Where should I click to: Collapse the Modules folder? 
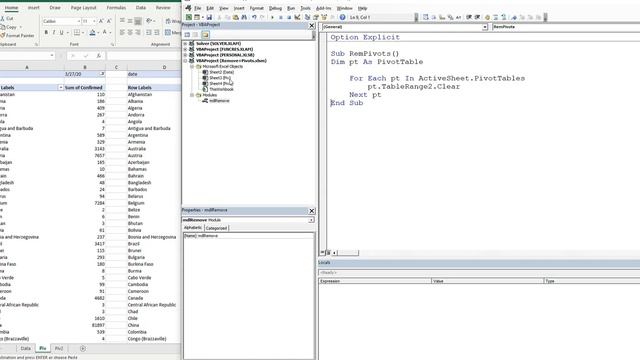tap(192, 95)
